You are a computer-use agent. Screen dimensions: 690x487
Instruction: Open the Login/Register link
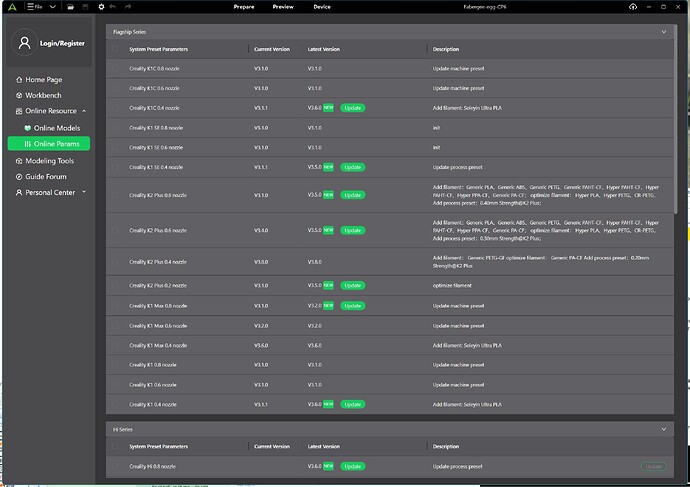coord(62,43)
